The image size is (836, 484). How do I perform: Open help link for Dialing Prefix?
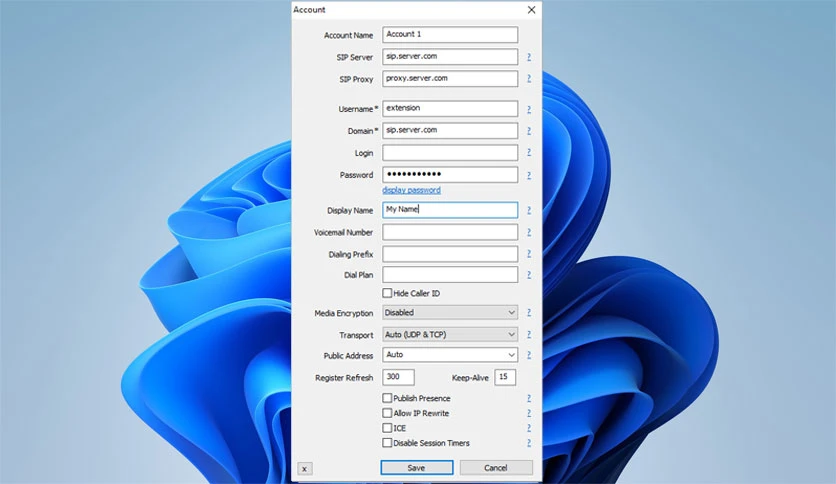(529, 254)
